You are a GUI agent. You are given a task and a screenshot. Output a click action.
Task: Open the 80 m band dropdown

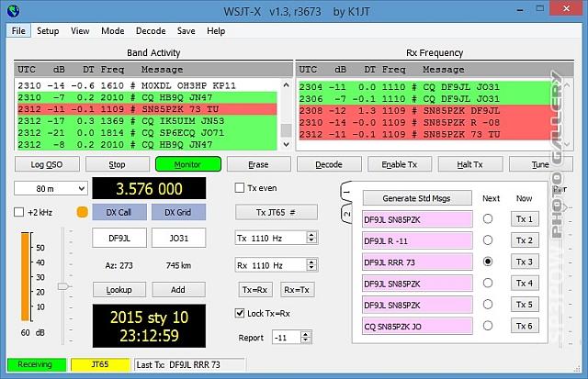(51, 188)
